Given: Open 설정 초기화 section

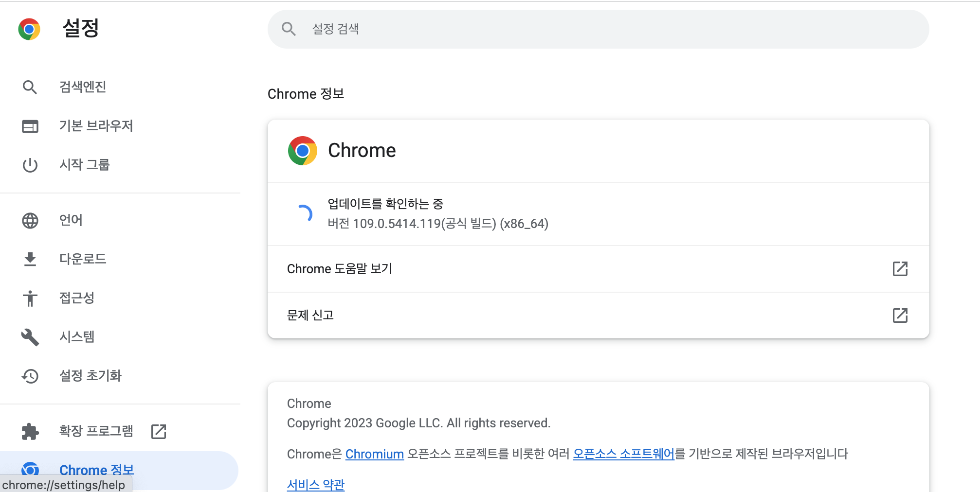Looking at the screenshot, I should click(x=90, y=376).
